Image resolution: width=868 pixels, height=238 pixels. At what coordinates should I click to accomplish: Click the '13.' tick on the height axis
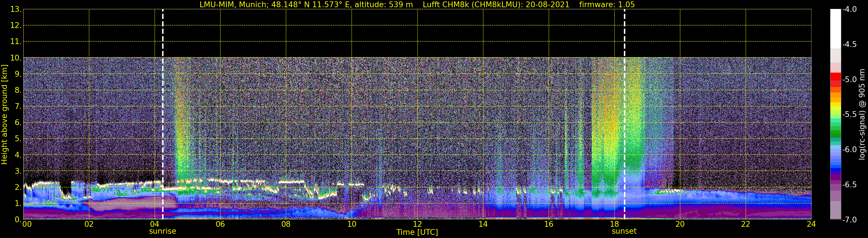(16, 10)
